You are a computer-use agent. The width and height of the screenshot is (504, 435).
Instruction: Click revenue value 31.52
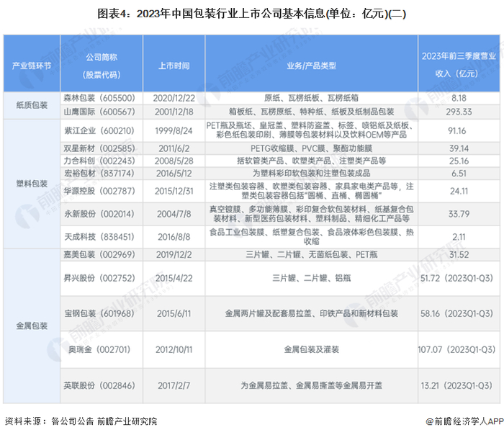[x=459, y=255]
